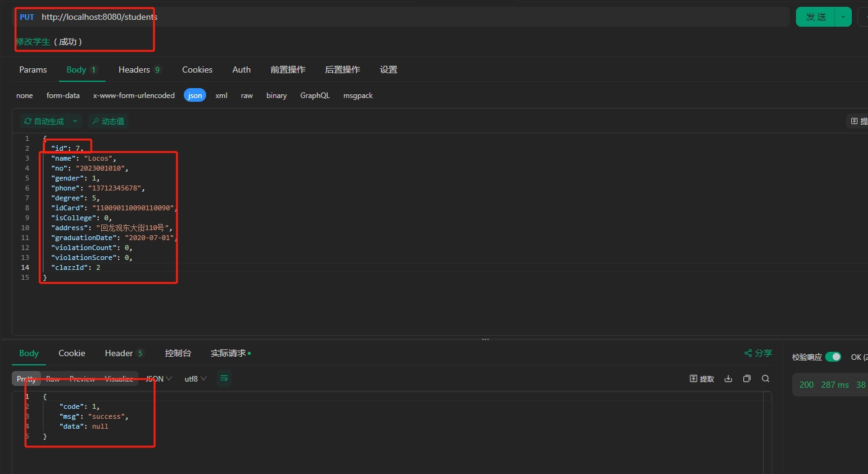Screen dimensions: 868x474
Task: Open the response Cookie tab
Action: pos(71,353)
